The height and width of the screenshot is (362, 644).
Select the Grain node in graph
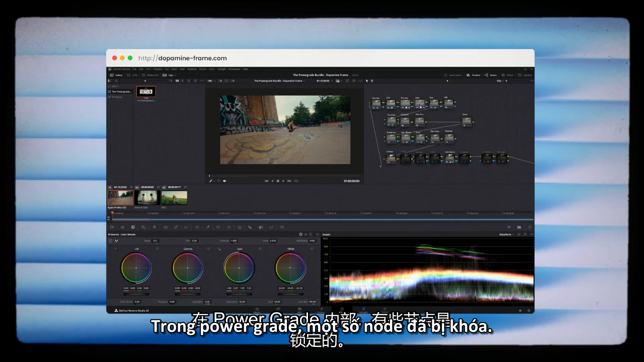pos(466,121)
